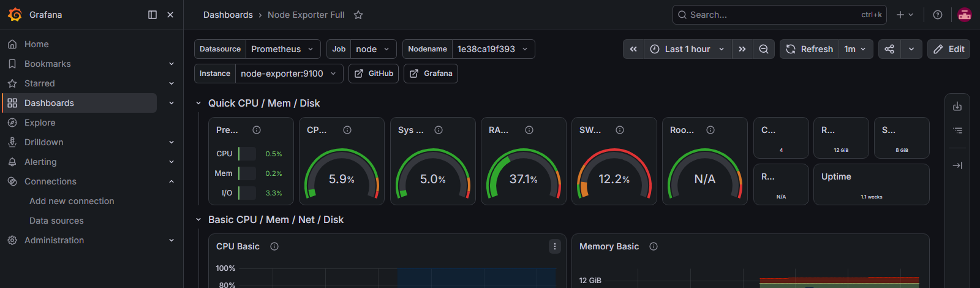The height and width of the screenshot is (288, 980).
Task: Close the sidebar menu
Action: [x=170, y=15]
